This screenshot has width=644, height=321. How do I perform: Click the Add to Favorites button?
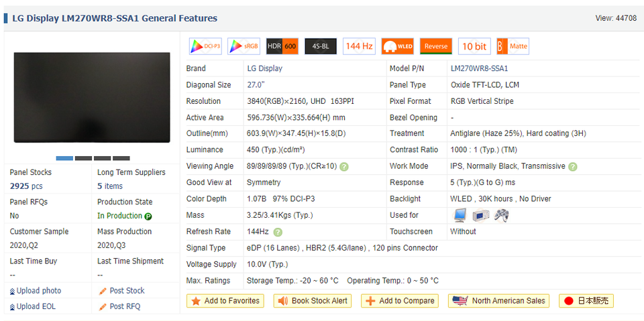tap(225, 301)
